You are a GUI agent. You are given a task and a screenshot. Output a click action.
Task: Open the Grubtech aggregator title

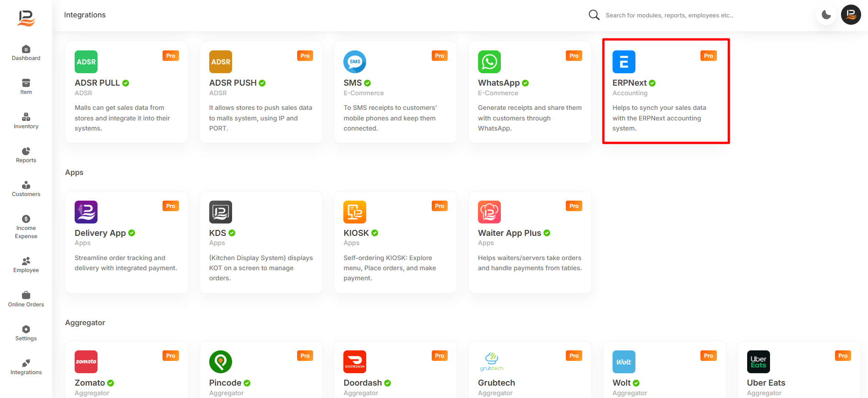[496, 383]
